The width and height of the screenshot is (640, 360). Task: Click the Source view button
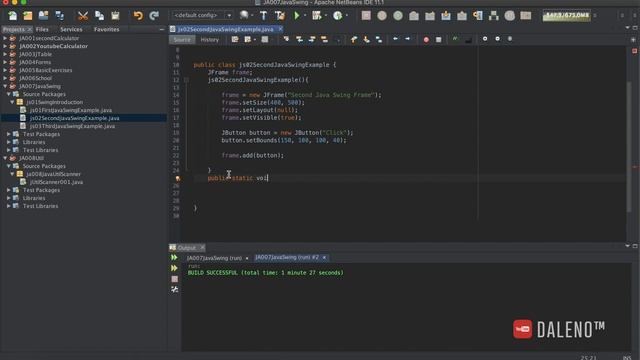point(182,40)
